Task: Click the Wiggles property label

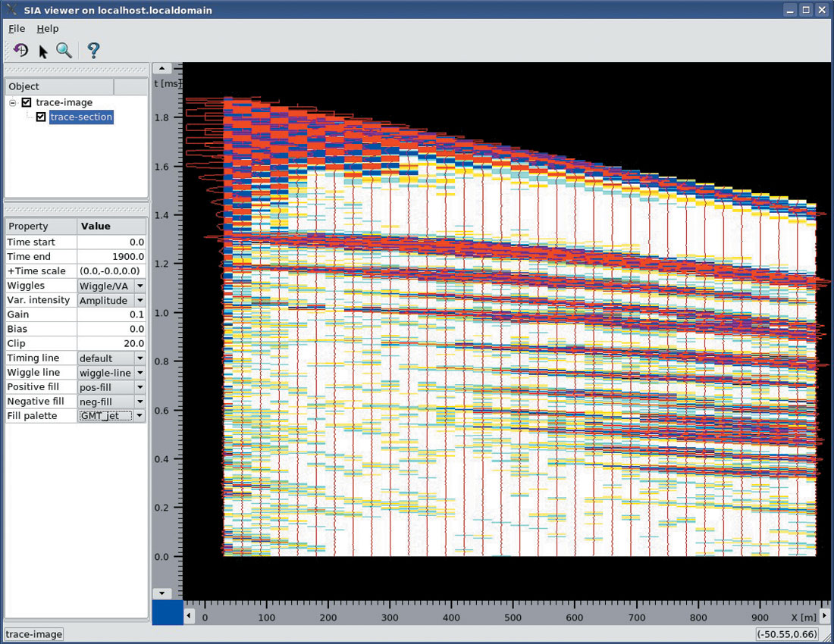Action: click(26, 286)
